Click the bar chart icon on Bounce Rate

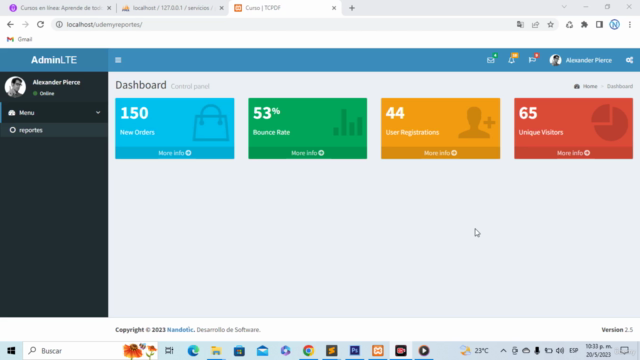(x=348, y=122)
